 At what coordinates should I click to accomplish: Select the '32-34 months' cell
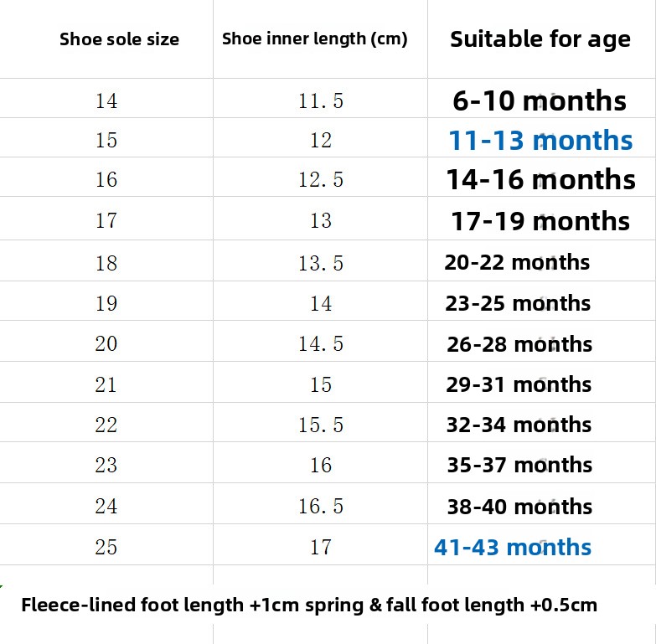click(519, 425)
